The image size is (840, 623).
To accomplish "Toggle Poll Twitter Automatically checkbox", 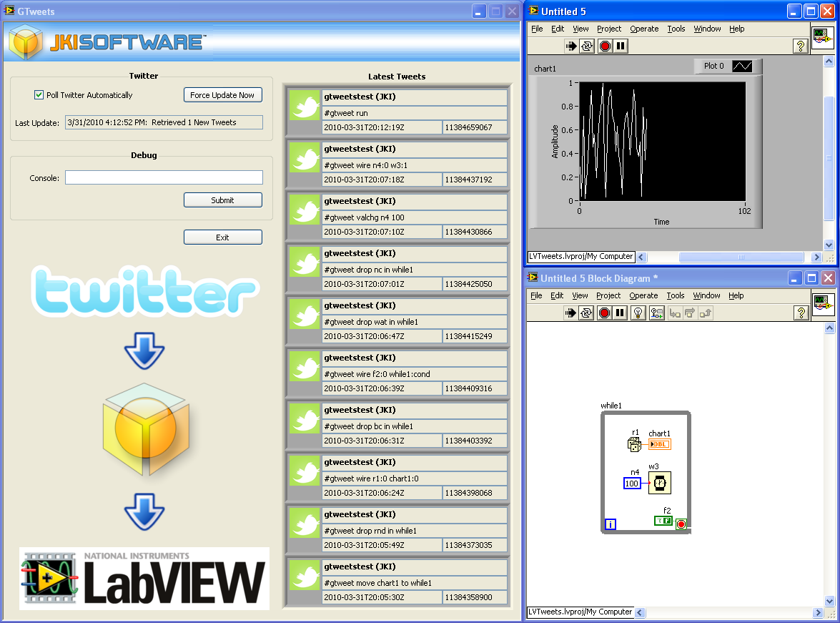I will pyautogui.click(x=39, y=95).
